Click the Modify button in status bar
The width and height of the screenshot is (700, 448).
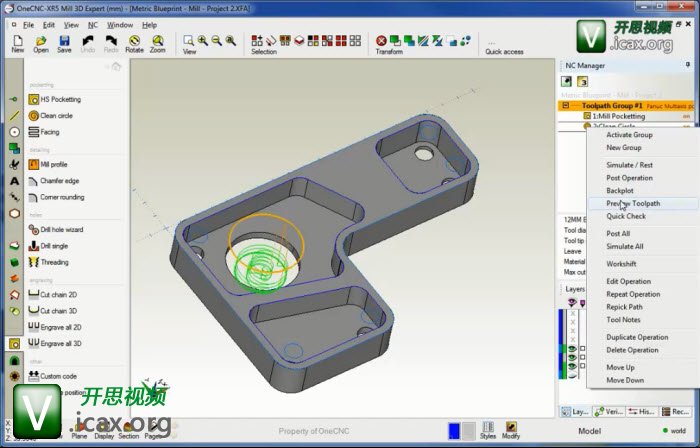pos(511,430)
